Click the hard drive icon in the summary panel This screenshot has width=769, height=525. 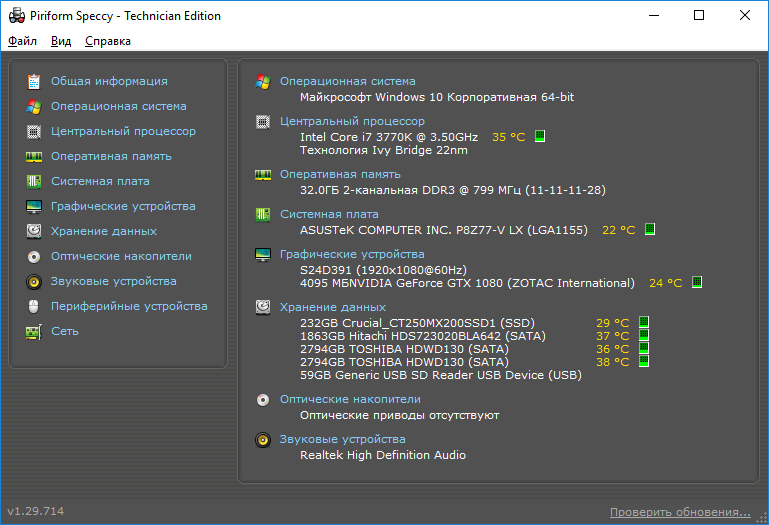(x=263, y=307)
